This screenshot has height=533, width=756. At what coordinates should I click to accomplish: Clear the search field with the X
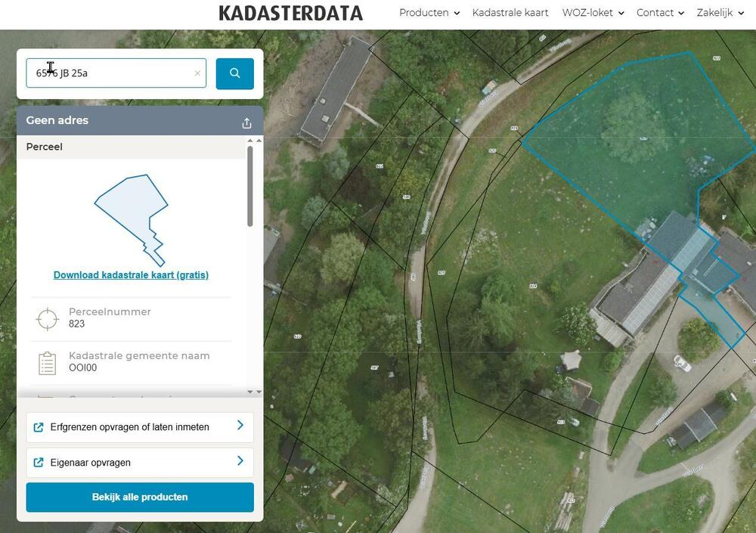coord(197,73)
